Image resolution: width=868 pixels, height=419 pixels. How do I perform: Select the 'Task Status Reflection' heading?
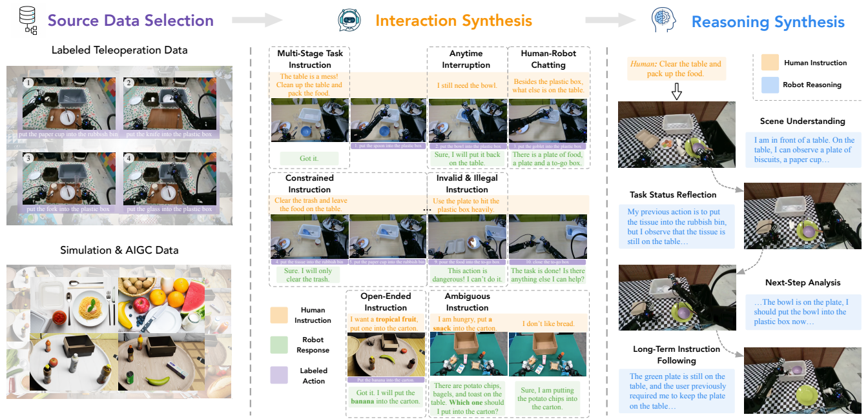(x=673, y=194)
